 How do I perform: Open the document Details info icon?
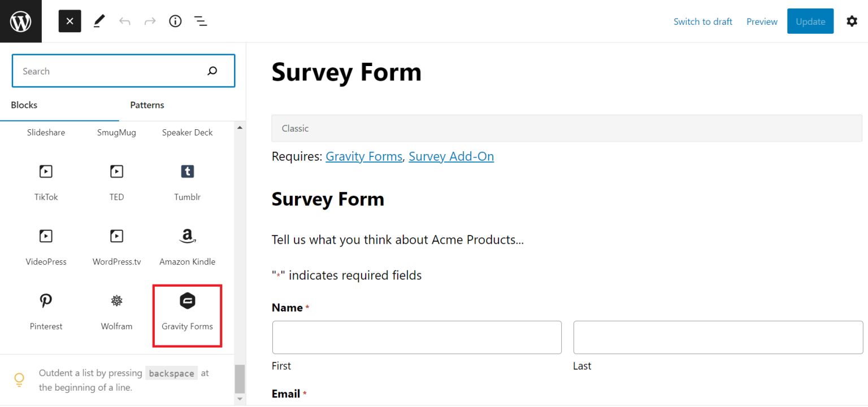175,21
